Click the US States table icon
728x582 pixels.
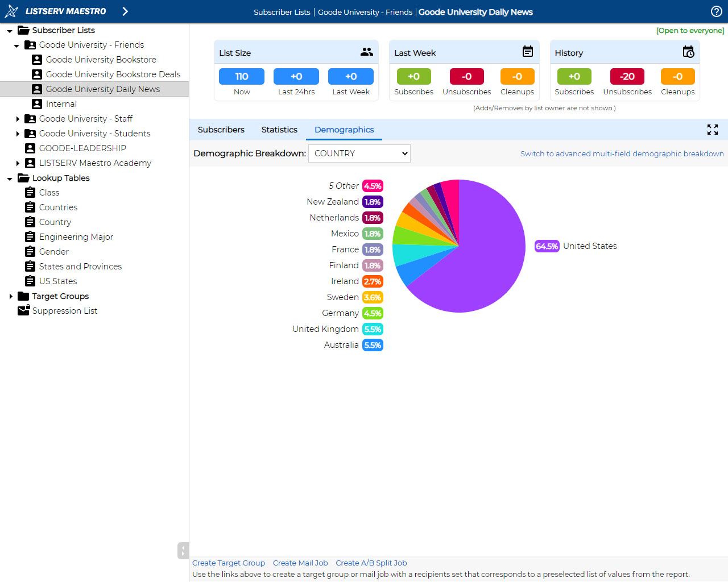tap(30, 281)
